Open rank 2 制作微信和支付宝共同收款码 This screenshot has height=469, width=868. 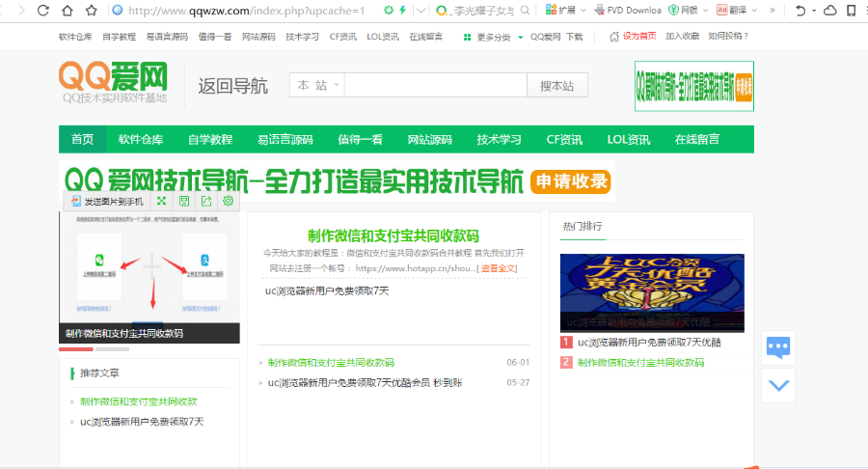click(641, 363)
